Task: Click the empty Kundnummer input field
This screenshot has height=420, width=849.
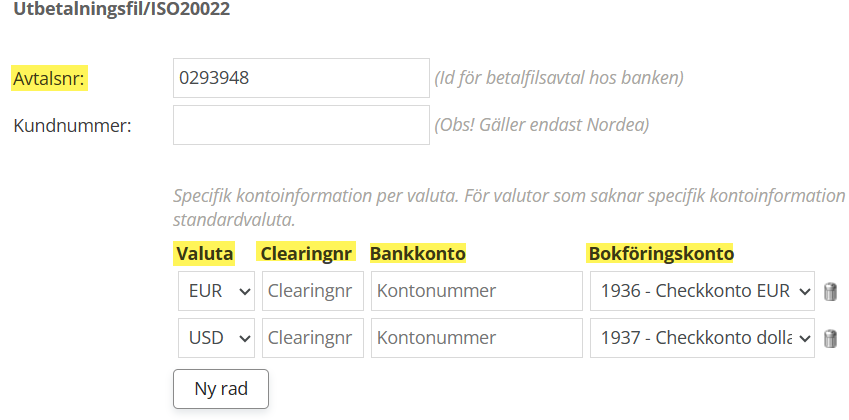Action: click(301, 125)
